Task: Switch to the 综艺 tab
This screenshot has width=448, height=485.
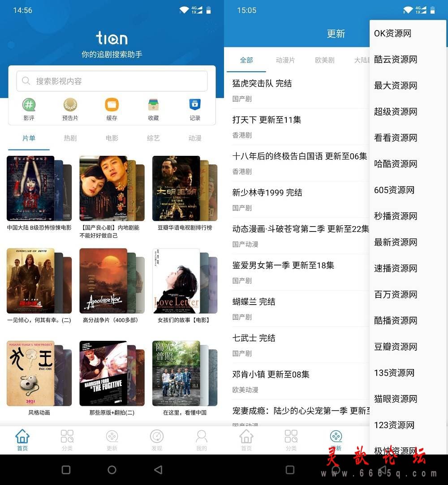Action: (x=153, y=138)
